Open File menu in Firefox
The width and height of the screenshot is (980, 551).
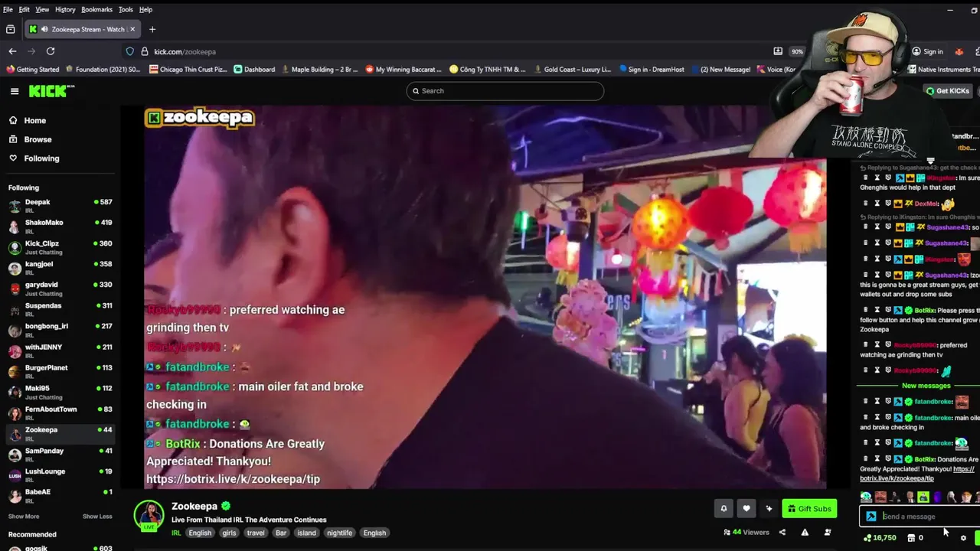8,9
